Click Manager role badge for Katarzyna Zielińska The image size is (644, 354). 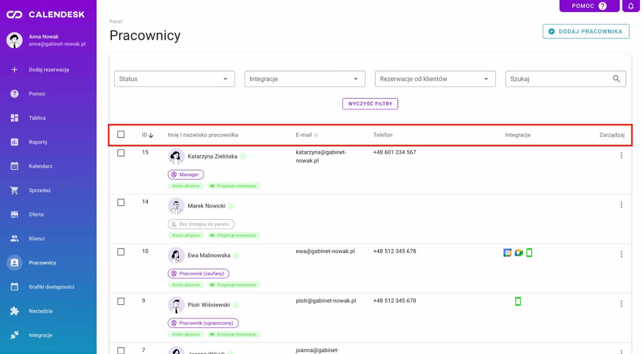[x=186, y=174]
